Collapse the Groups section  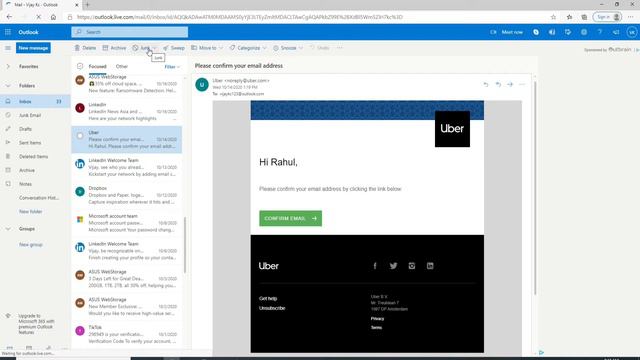8,229
